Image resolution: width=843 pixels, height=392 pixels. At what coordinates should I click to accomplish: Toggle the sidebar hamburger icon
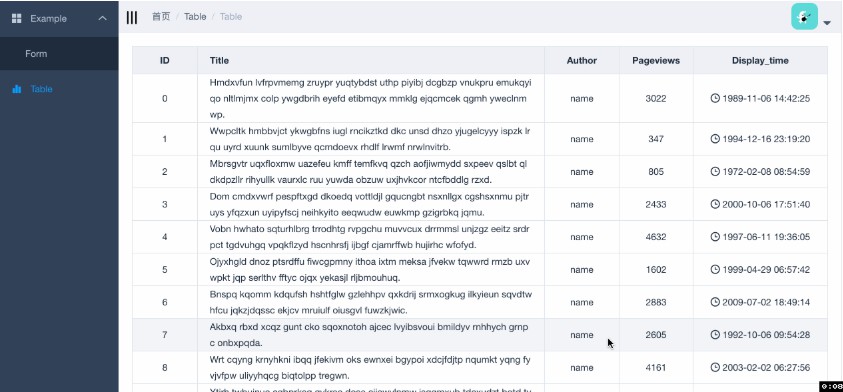point(132,18)
